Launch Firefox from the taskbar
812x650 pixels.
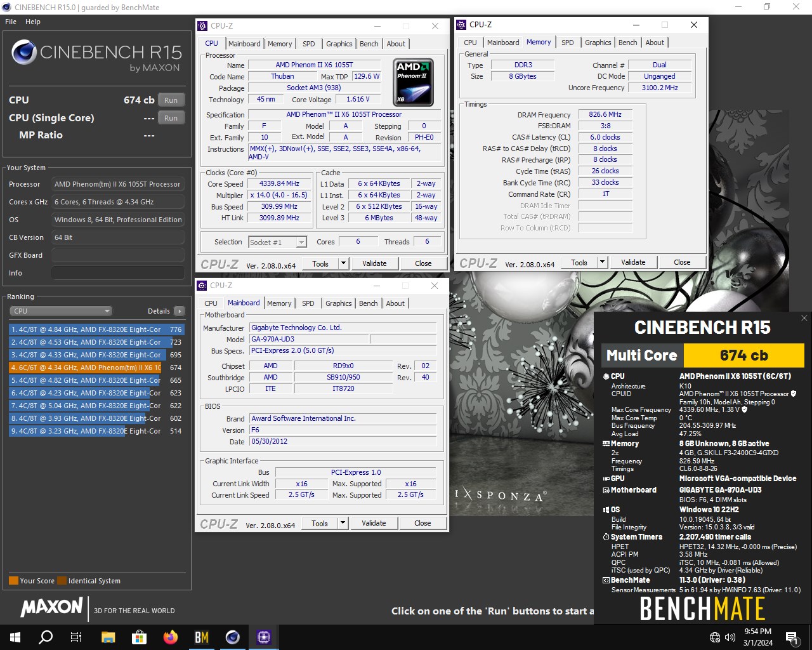coord(170,637)
